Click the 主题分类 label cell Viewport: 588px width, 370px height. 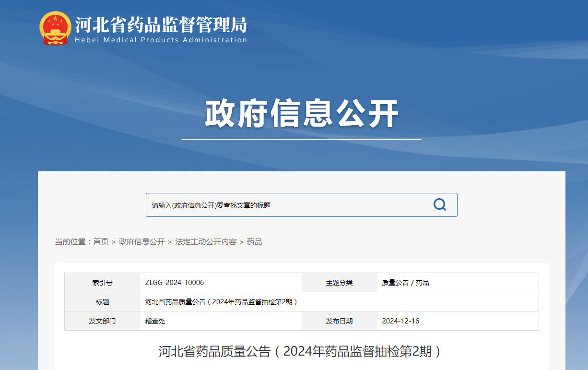340,283
